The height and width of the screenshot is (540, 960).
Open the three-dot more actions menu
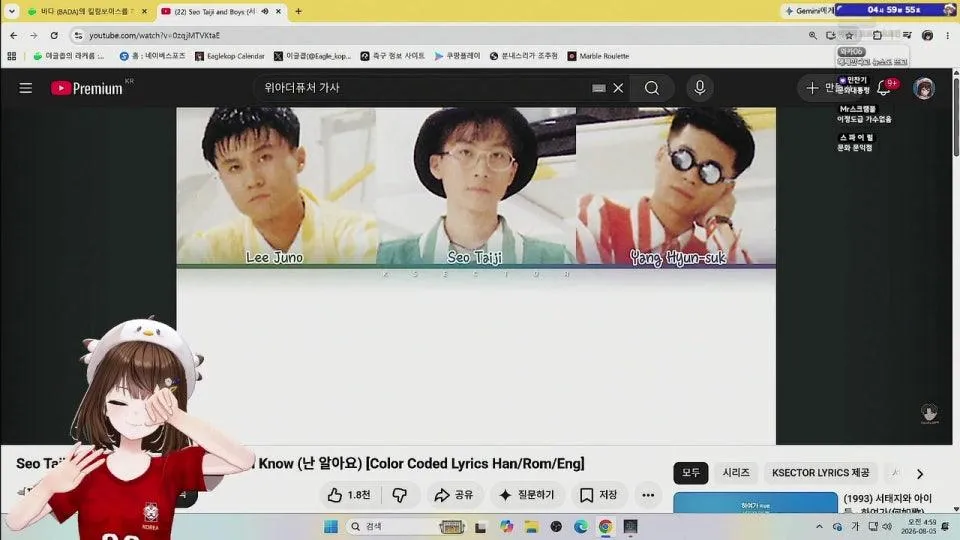pyautogui.click(x=648, y=495)
